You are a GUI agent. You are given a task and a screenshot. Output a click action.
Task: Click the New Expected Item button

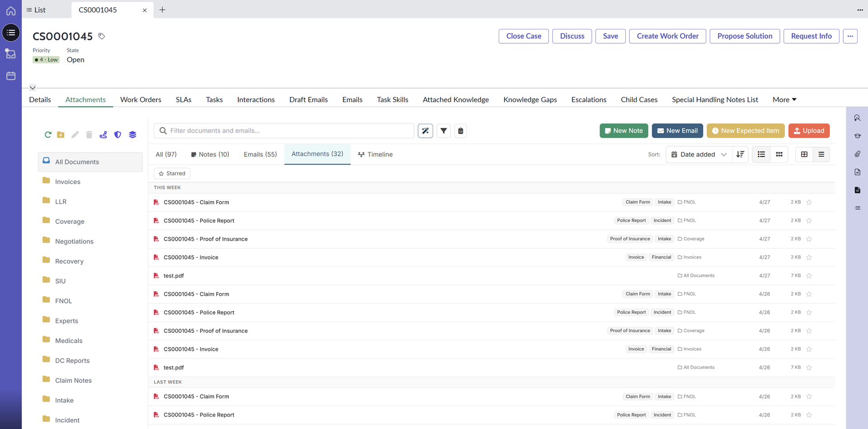[745, 131]
